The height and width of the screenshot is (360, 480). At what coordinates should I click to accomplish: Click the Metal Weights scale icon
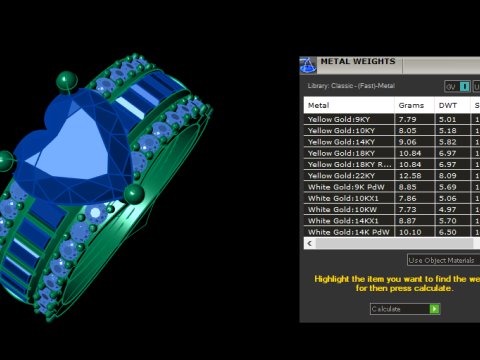pyautogui.click(x=308, y=65)
